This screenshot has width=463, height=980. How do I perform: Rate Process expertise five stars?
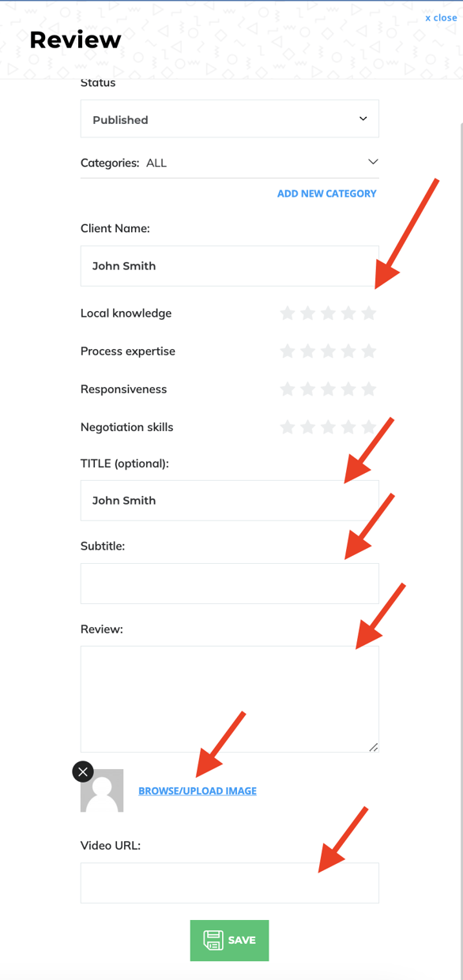point(369,351)
